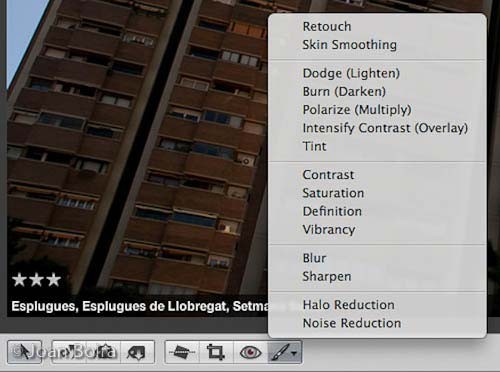Select the Lift tool icon
The image size is (500, 372).
coord(103,352)
